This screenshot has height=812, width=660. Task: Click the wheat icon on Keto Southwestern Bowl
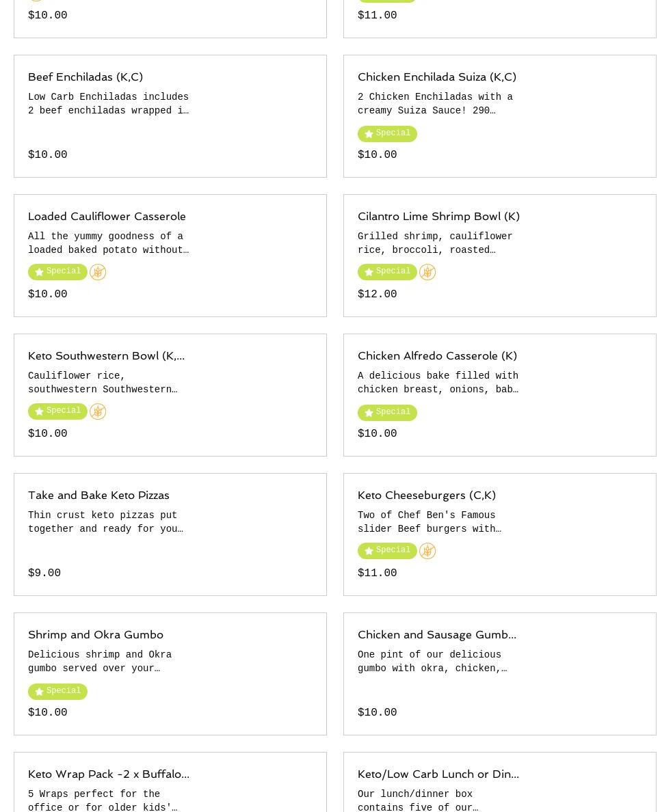(98, 411)
